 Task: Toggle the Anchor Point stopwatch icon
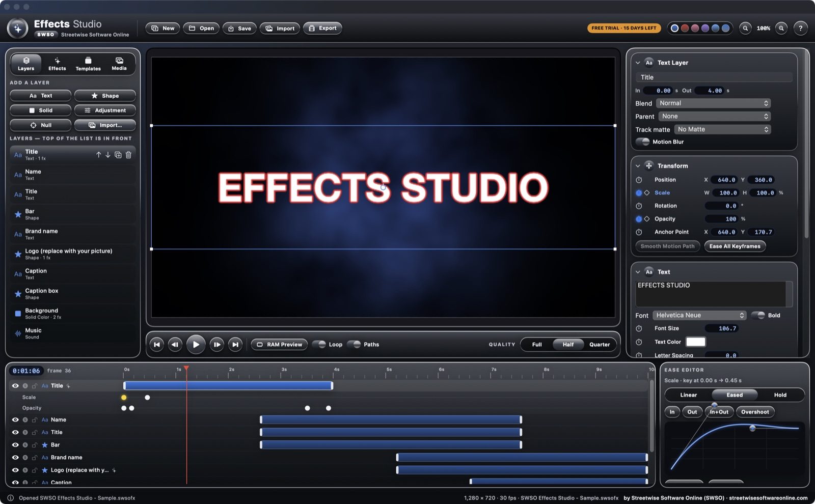(x=639, y=232)
